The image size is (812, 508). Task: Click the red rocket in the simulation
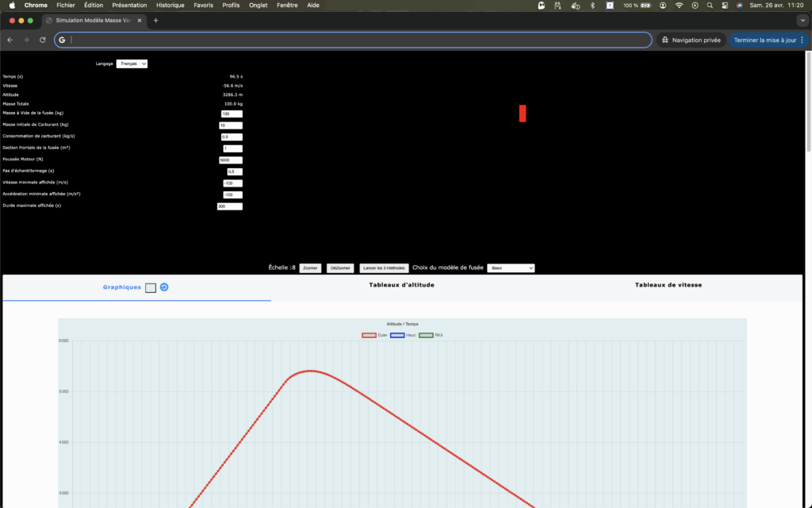coord(523,114)
